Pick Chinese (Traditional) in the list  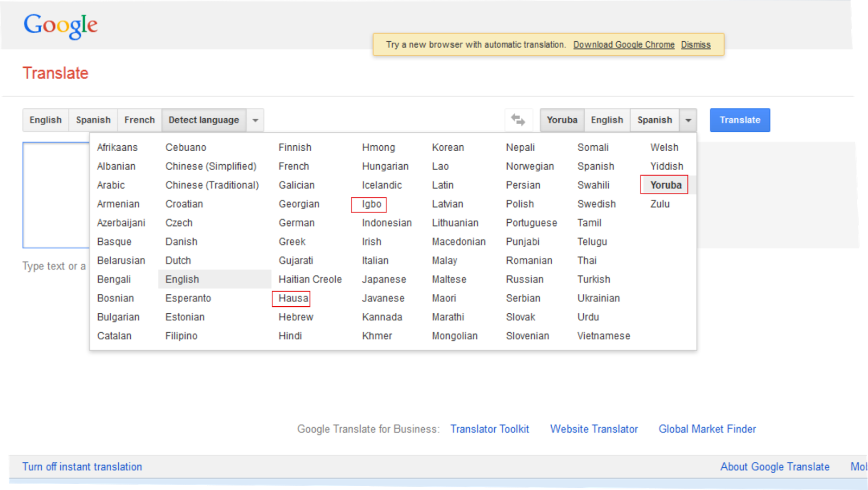212,185
